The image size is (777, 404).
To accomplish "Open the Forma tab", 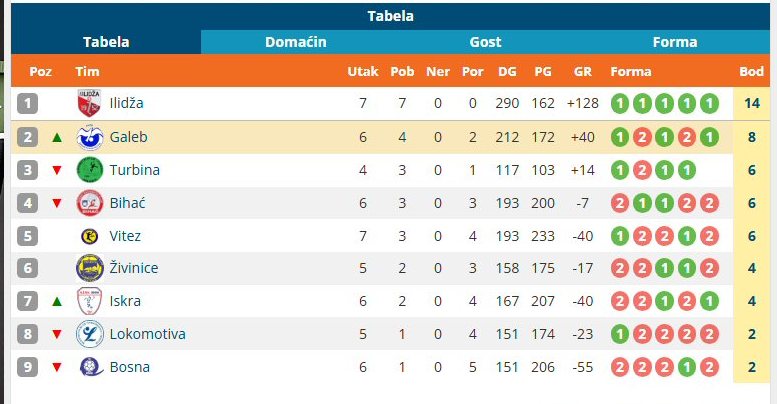I will coord(675,42).
